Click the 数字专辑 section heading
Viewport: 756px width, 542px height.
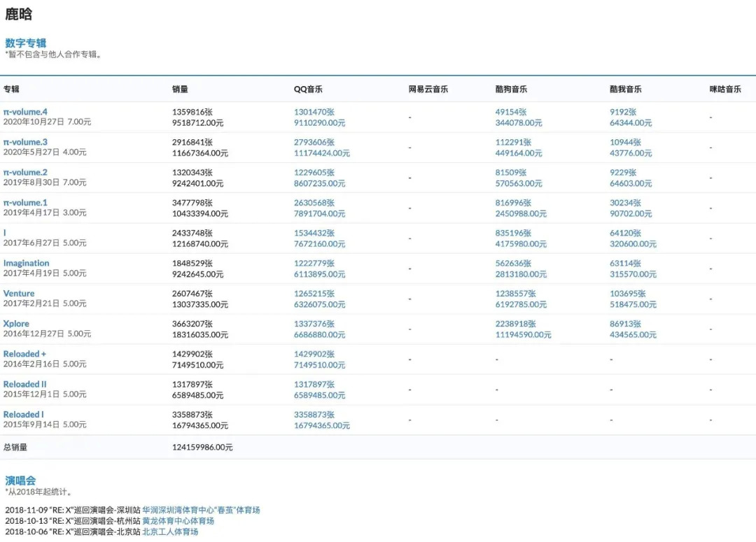26,43
